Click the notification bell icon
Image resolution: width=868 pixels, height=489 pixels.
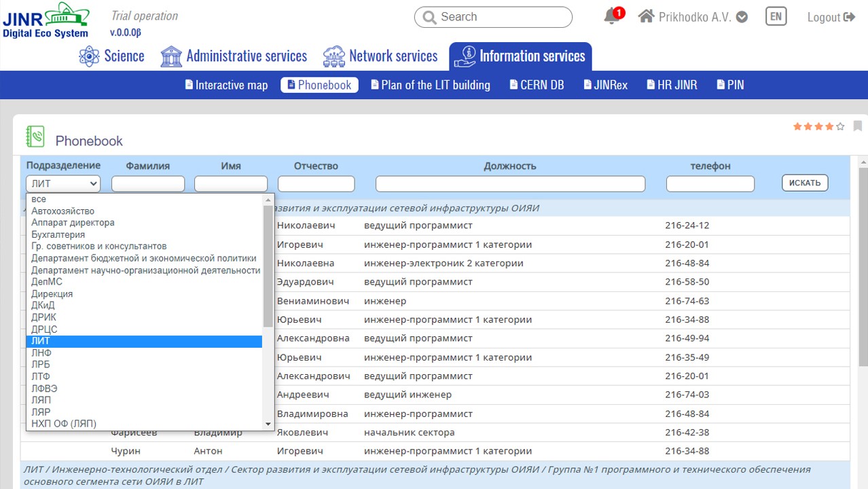coord(611,17)
